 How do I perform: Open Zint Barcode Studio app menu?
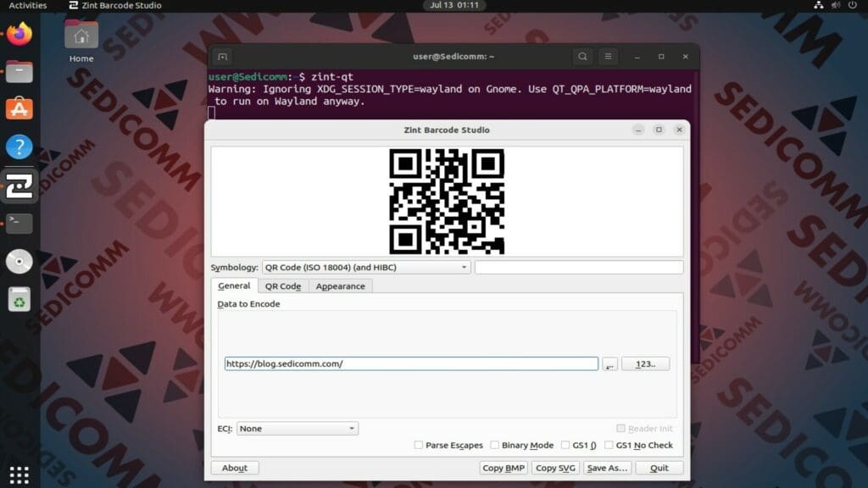115,6
